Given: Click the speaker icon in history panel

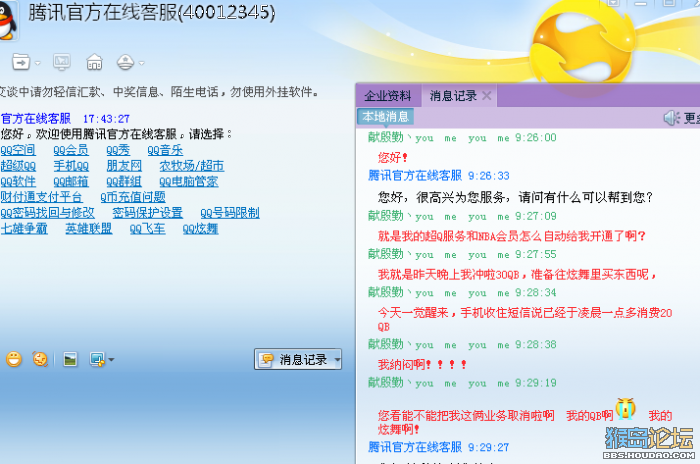Looking at the screenshot, I should click(x=671, y=118).
